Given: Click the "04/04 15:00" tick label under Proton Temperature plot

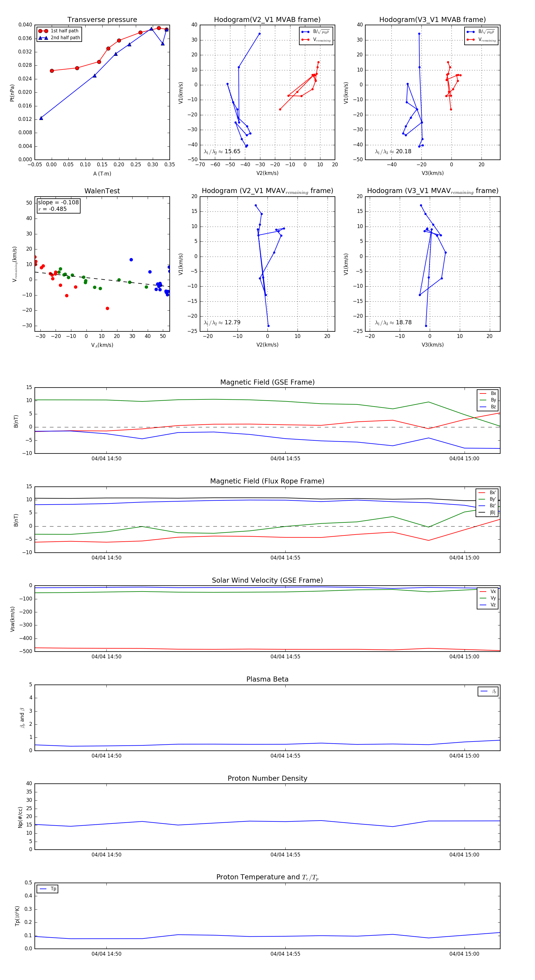Looking at the screenshot, I should (464, 954).
